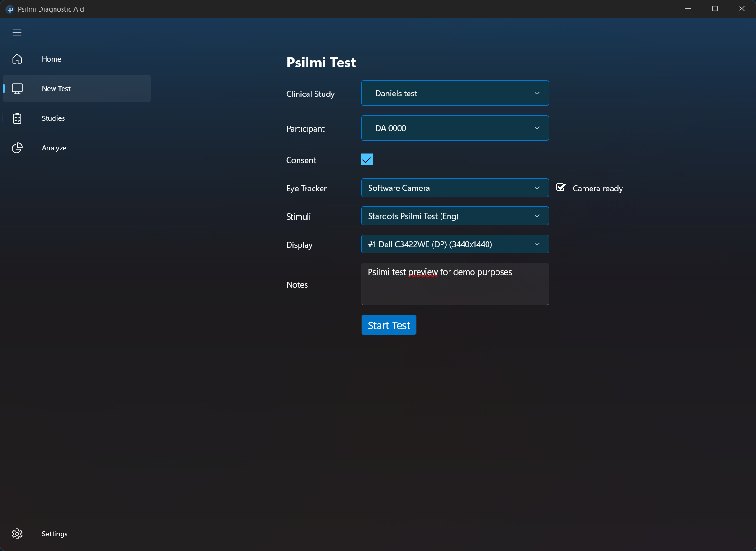Click the Analyze pie chart icon
The width and height of the screenshot is (756, 551).
tap(17, 148)
